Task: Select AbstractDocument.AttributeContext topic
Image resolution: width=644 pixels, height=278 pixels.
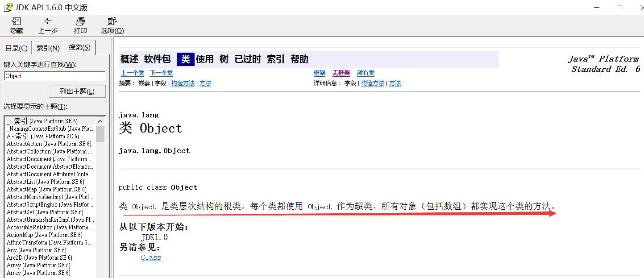Action: [50, 174]
